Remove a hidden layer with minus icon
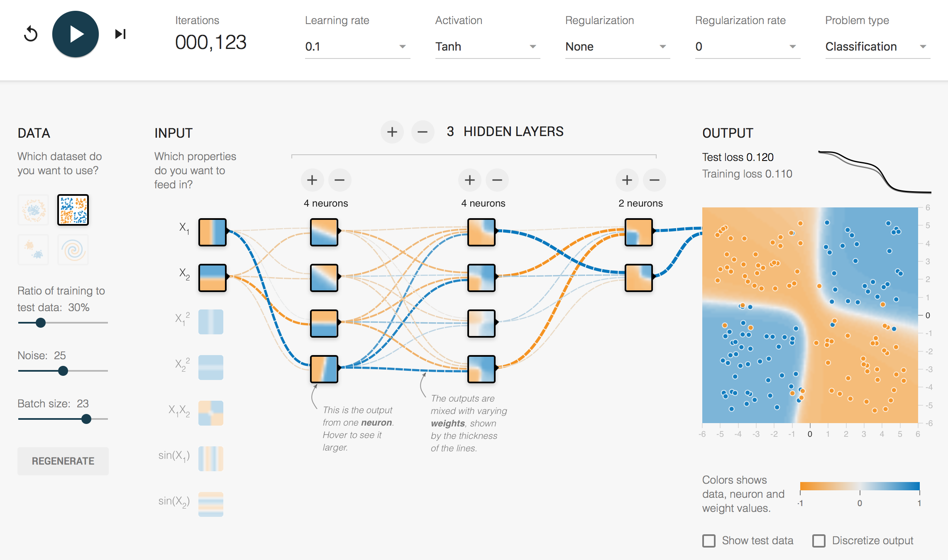This screenshot has width=948, height=560. [x=423, y=132]
